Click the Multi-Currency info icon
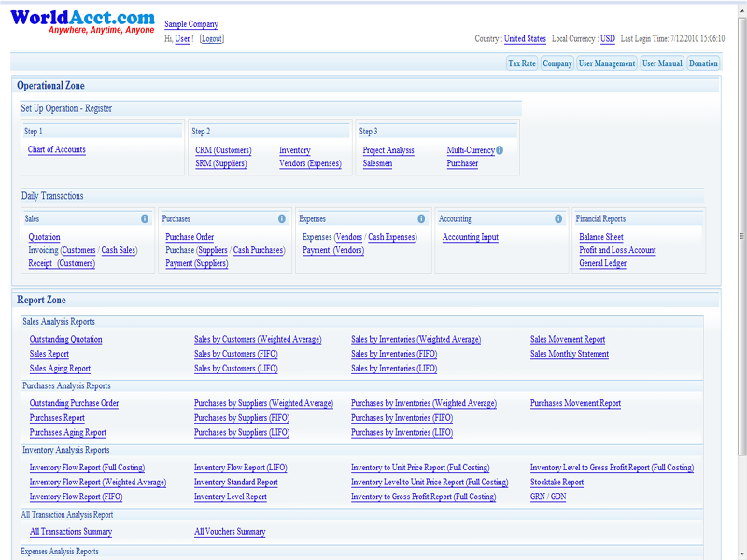Screen dimensions: 747x560 pyautogui.click(x=500, y=150)
